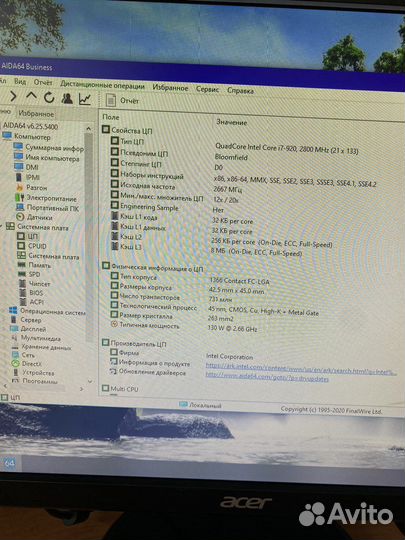Image resolution: width=405 pixels, height=540 pixels.
Task: Open the Дистанционные операции menu
Action: (102, 85)
